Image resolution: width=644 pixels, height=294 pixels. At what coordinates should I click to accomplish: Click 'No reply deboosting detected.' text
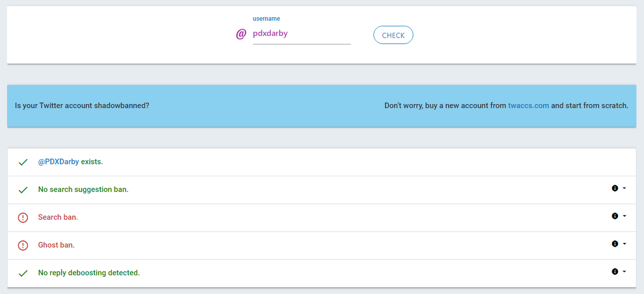point(89,273)
